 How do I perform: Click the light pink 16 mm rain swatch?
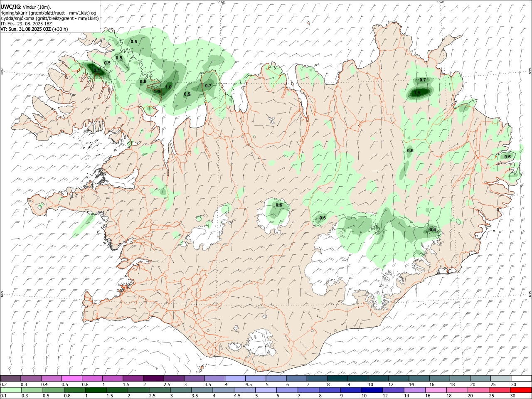click(436, 390)
